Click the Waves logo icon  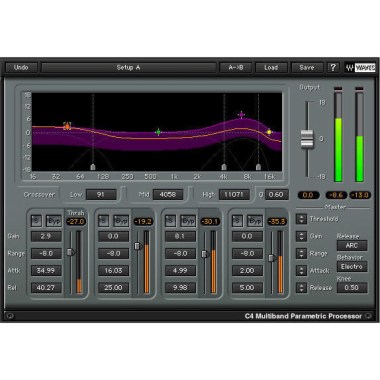click(x=360, y=68)
